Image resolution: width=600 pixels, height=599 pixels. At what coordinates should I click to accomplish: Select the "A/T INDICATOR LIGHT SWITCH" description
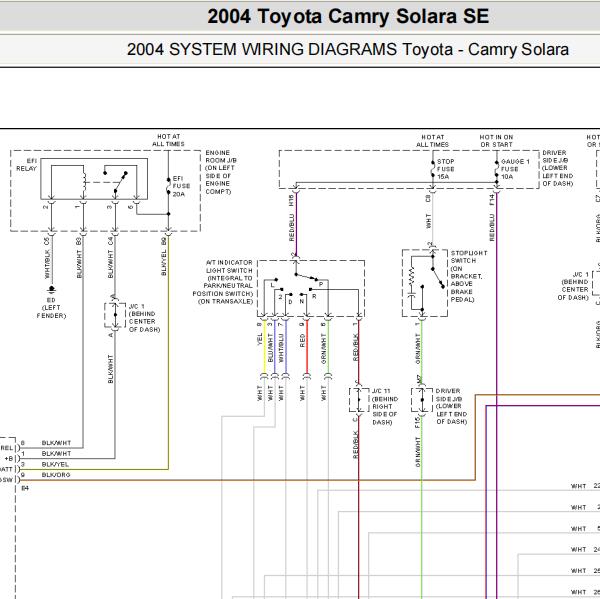click(x=223, y=282)
